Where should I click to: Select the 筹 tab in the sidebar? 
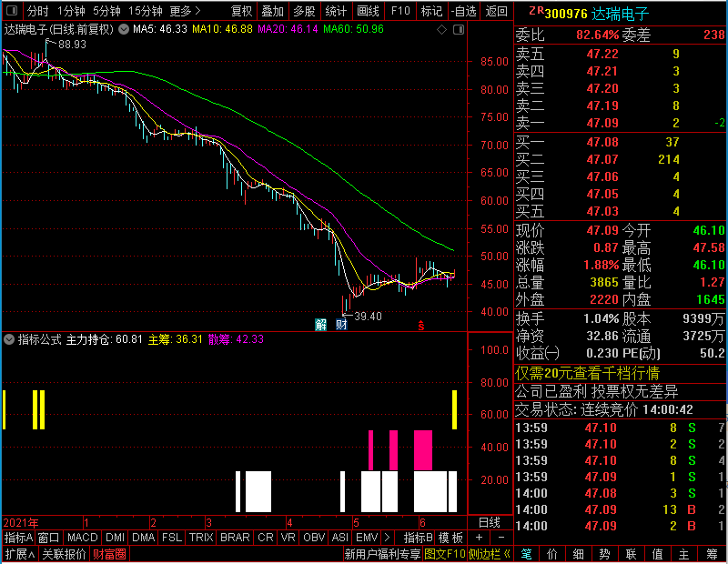(x=712, y=554)
